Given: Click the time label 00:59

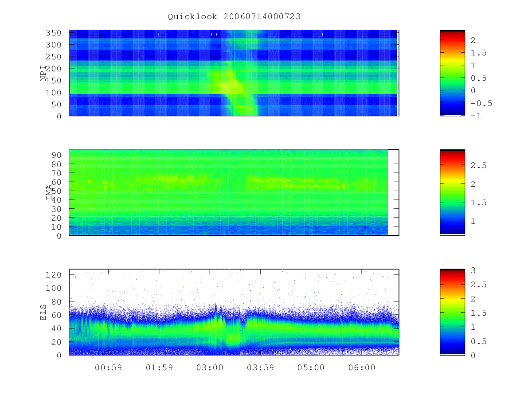Looking at the screenshot, I should (x=109, y=368).
